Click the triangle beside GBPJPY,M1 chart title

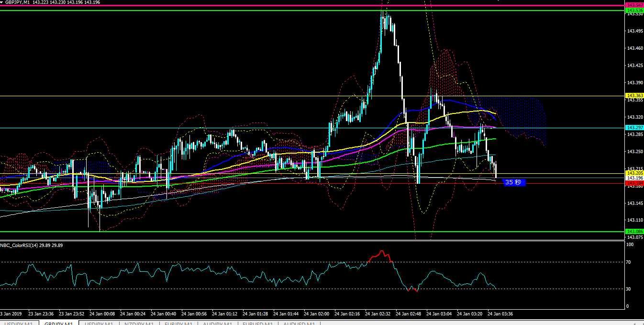(2, 2)
